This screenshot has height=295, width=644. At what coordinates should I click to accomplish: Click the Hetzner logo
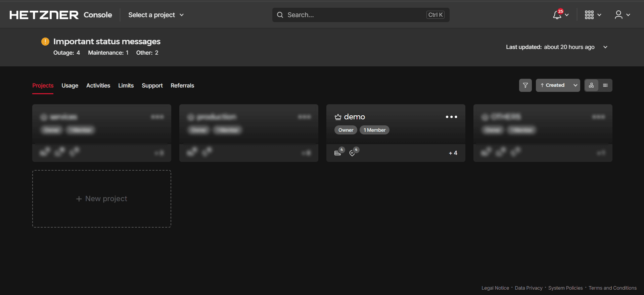pos(44,15)
